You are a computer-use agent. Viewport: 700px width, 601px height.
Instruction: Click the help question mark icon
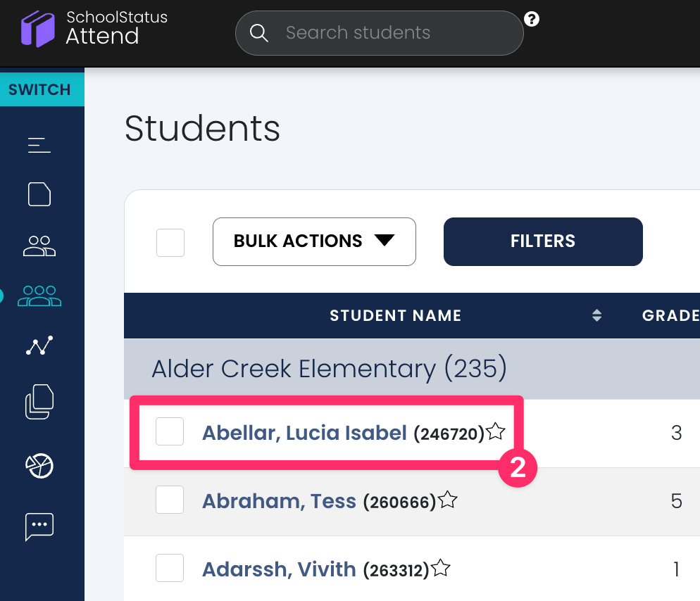(x=532, y=20)
